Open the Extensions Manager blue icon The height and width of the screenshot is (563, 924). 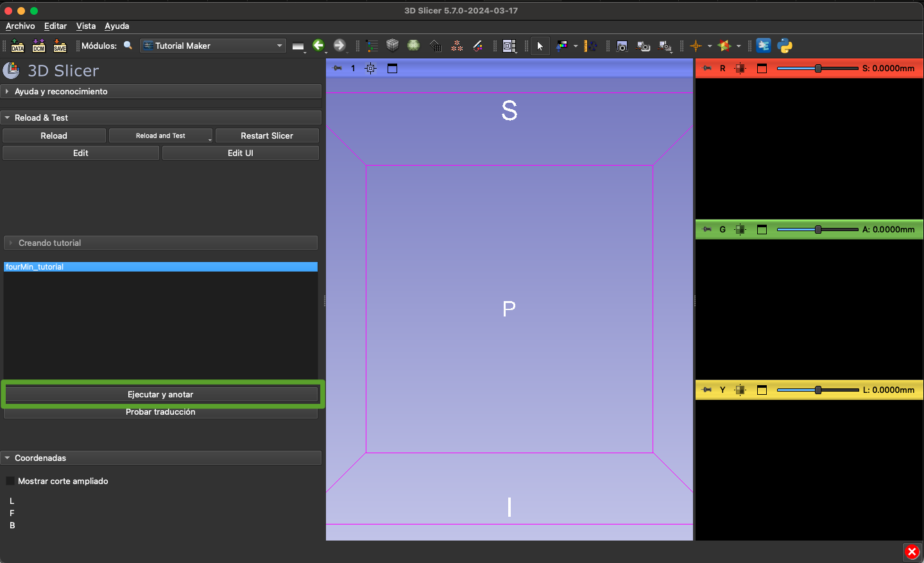pos(764,46)
